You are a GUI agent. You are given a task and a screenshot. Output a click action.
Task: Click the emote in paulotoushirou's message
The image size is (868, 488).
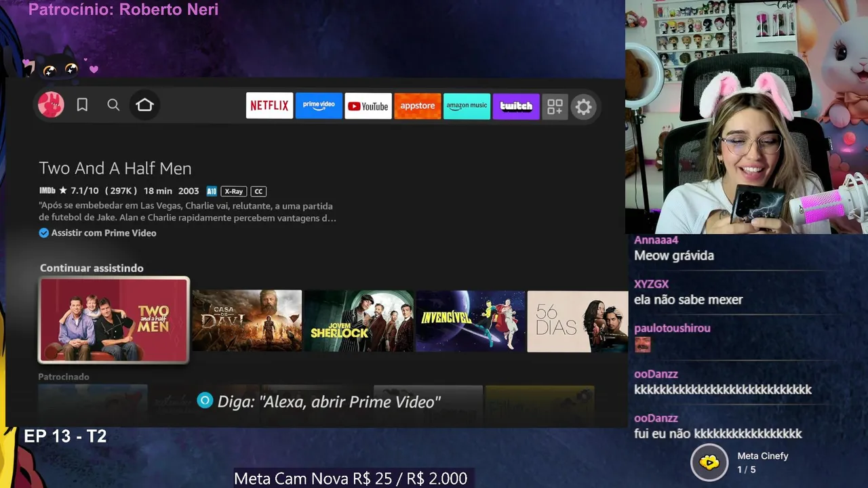point(642,344)
